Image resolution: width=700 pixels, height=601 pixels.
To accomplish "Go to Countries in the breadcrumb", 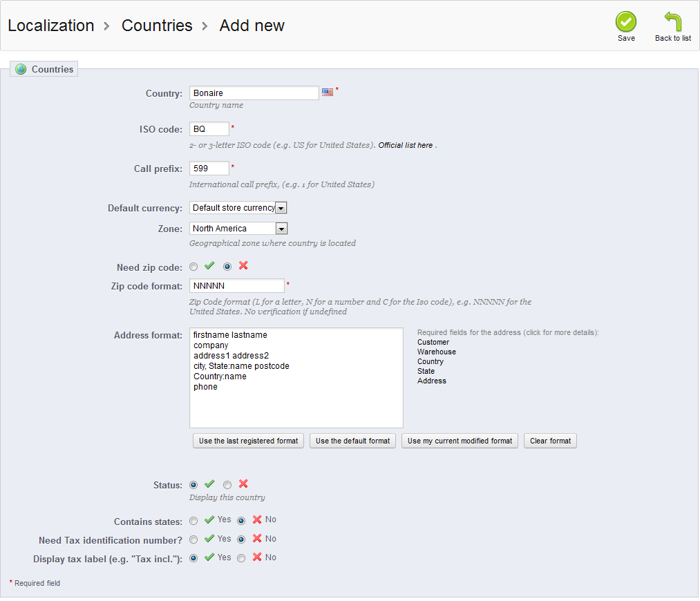I will click(157, 26).
